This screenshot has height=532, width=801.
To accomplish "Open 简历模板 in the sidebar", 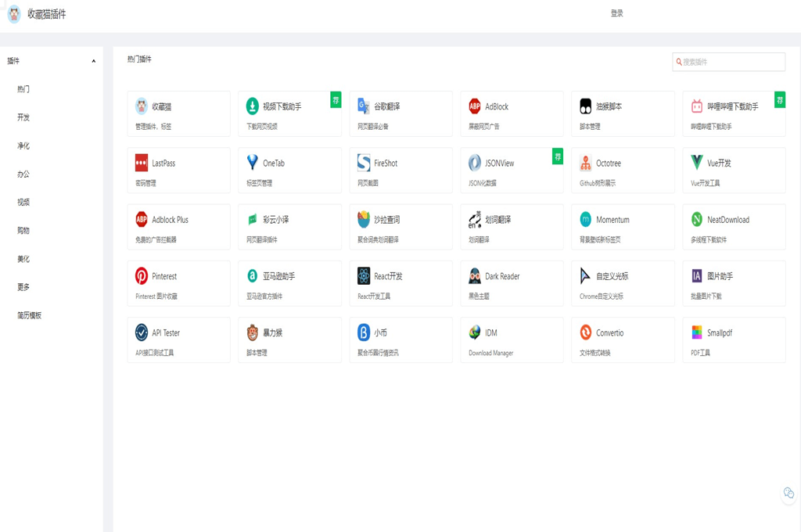I will (x=30, y=315).
